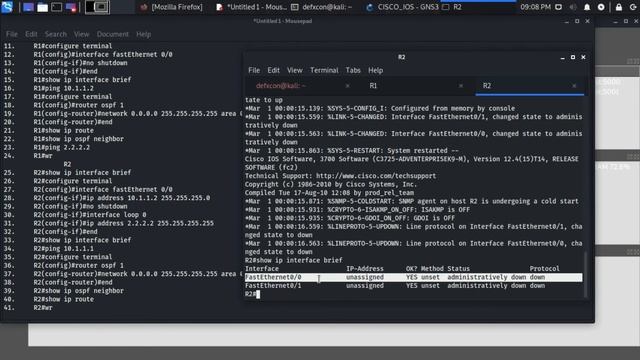Click line 23 'R1#ping 2.2.2.2'
Viewport: 640px width, 360px height.
pyautogui.click(x=62, y=147)
